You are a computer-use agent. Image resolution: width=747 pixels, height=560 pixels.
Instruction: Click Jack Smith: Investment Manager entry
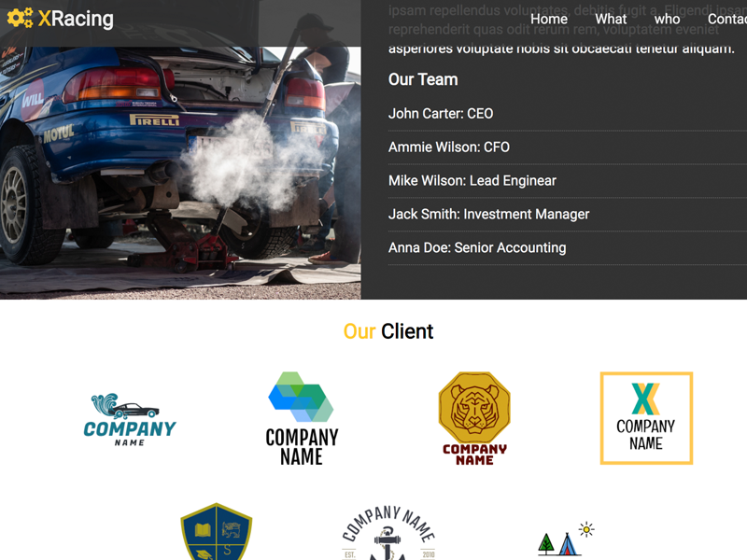coord(489,215)
